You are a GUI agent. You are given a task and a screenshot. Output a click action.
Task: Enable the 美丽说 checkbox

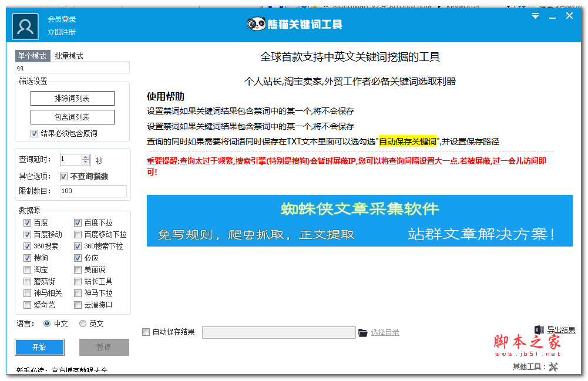coord(78,269)
